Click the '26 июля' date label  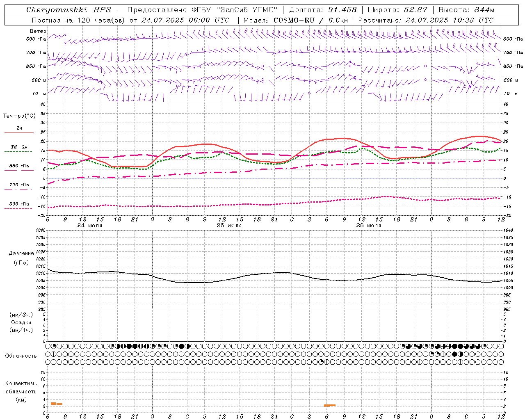point(368,226)
